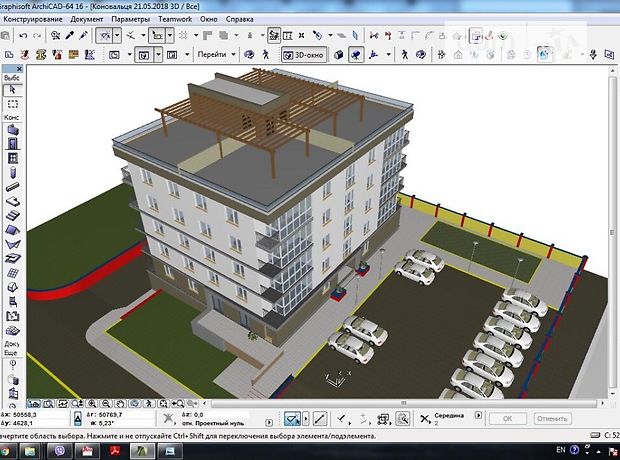
Task: Click the horizontal scrollbar under the 3D view
Action: (x=403, y=403)
